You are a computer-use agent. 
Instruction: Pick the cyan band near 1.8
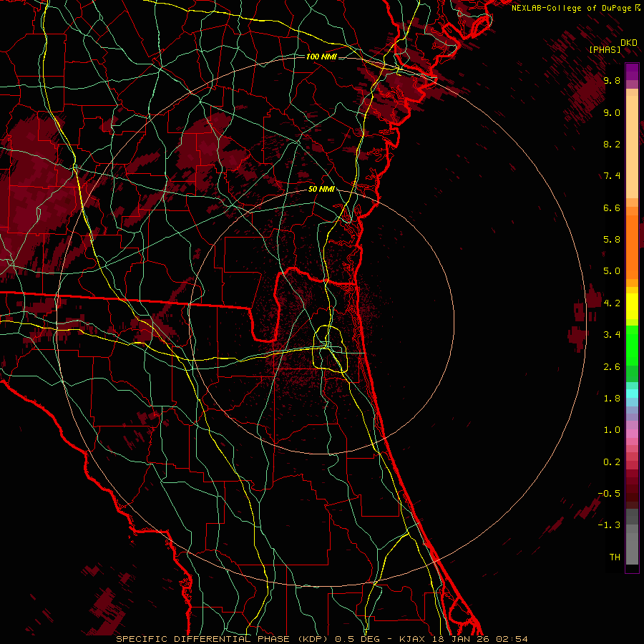click(x=632, y=394)
